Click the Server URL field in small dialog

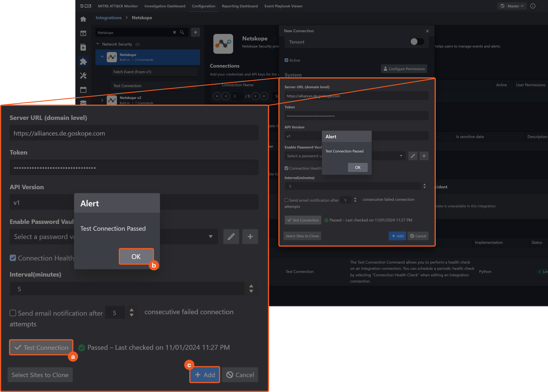click(357, 96)
